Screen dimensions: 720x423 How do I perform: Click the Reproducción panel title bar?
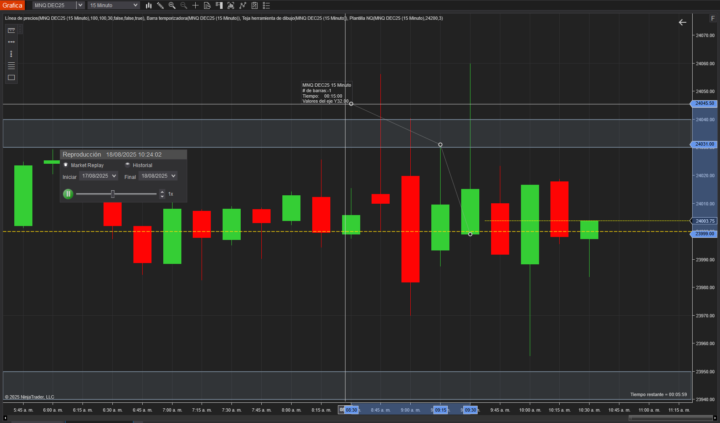tap(124, 154)
